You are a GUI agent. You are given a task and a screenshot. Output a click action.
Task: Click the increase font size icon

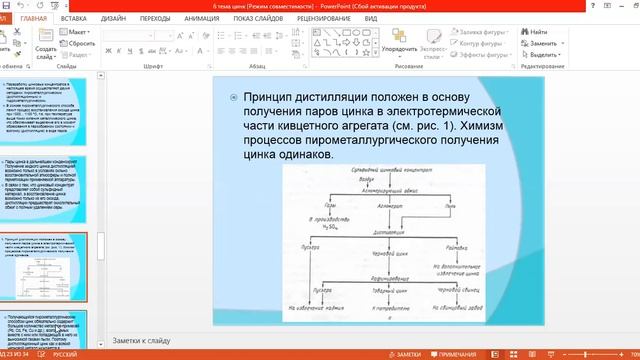(180, 36)
